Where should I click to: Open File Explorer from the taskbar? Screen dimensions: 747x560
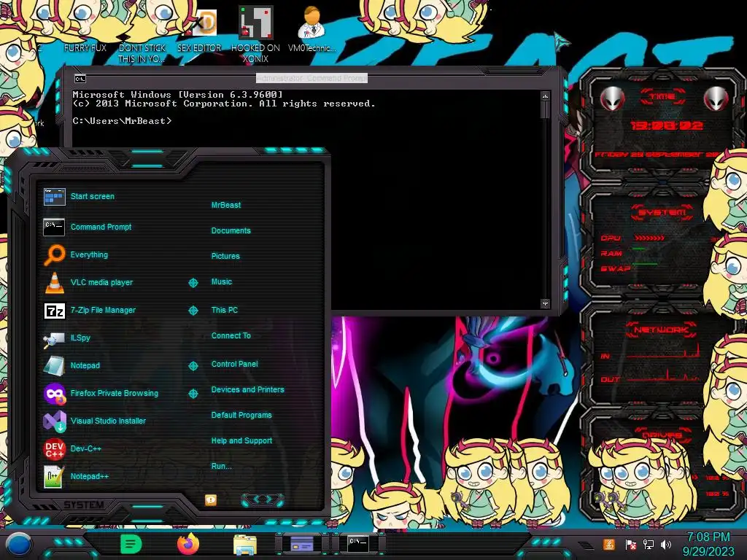coord(245,545)
